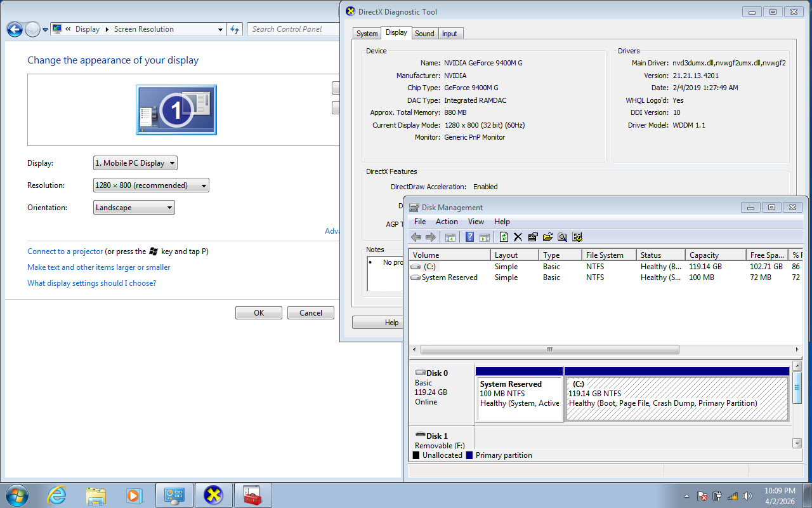Screen dimensions: 812x508
Task: Click the clock showing 10:09 PM
Action: [x=780, y=491]
